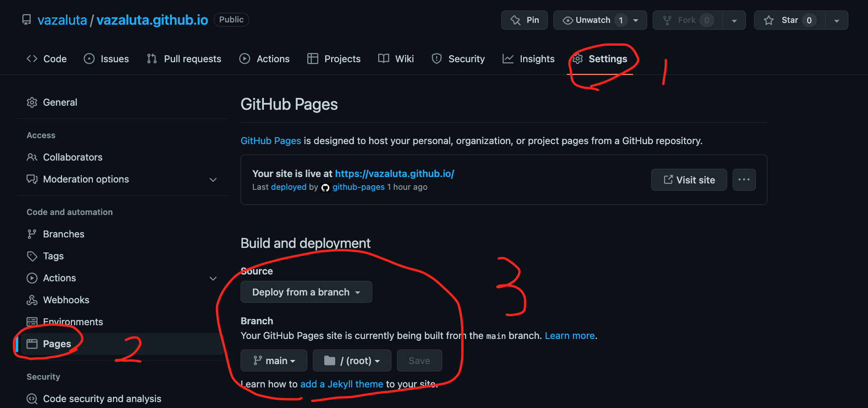The image size is (868, 408).
Task: Click the Moderation options comment icon
Action: pyautogui.click(x=32, y=179)
